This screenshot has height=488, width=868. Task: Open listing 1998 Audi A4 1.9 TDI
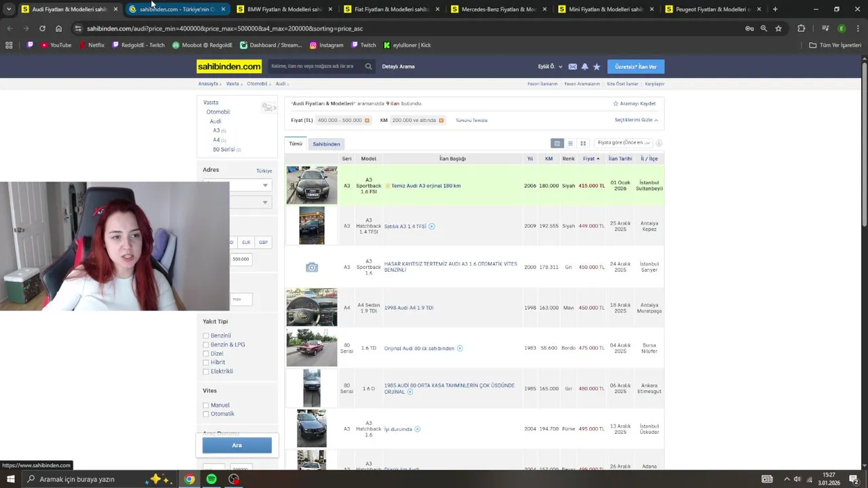click(x=409, y=308)
